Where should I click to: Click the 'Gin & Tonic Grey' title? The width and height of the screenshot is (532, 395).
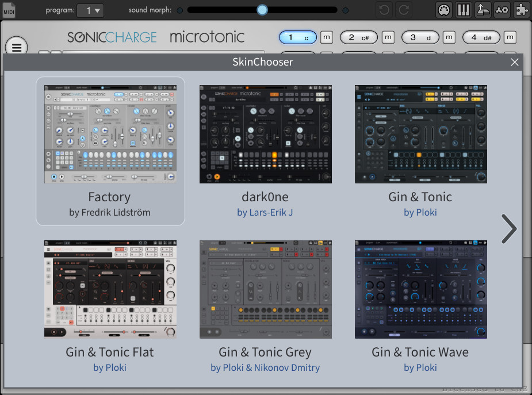coord(265,352)
